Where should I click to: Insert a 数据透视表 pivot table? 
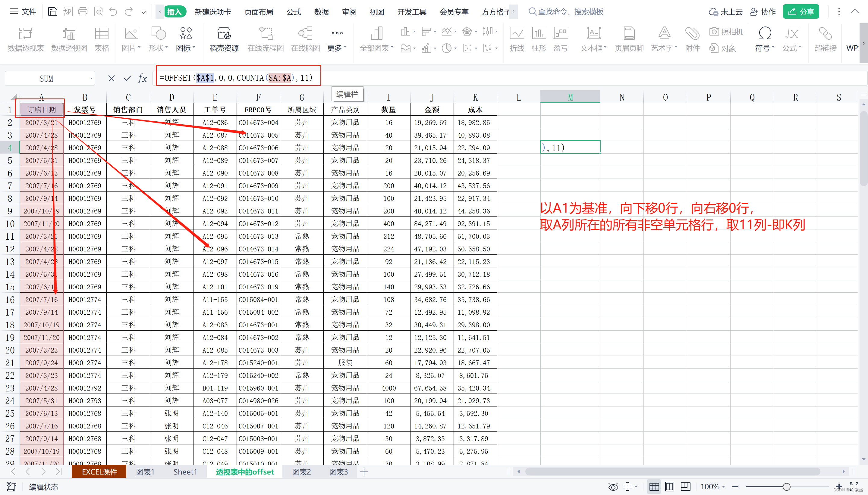tap(26, 39)
